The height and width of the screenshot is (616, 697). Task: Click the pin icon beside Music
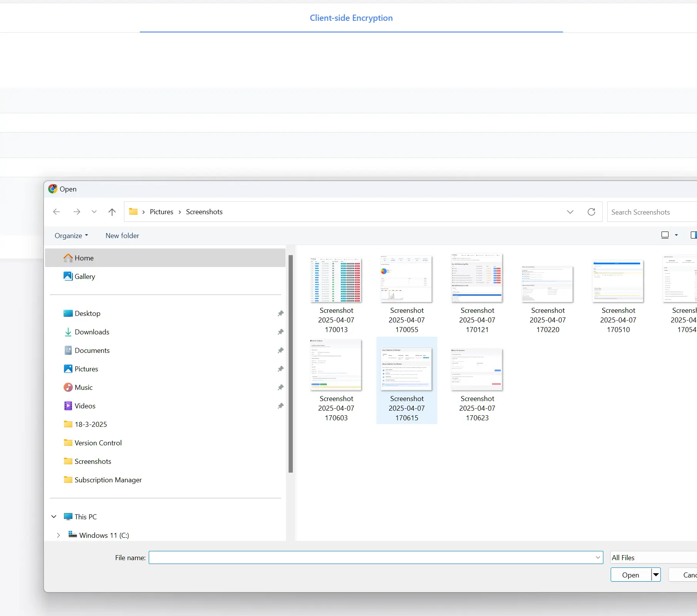(280, 388)
